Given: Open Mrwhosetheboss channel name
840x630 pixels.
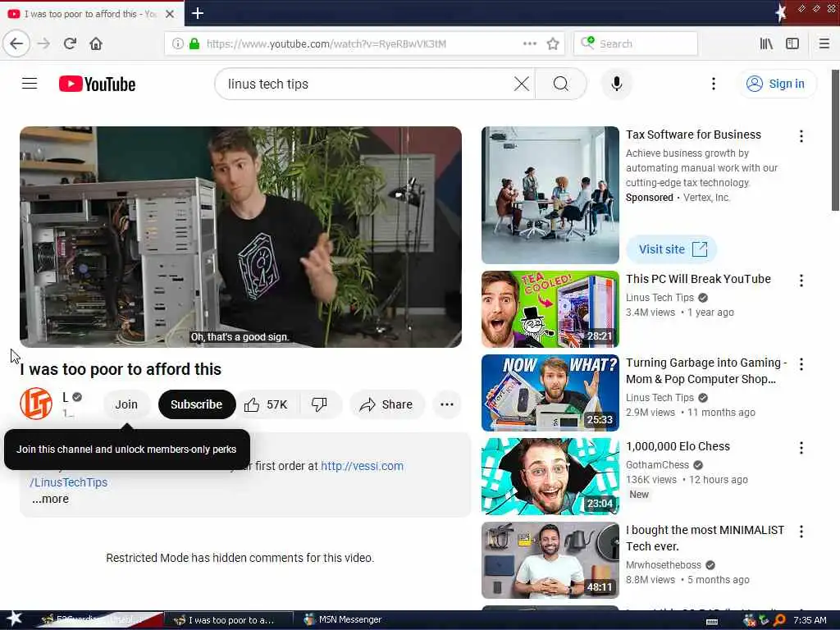Looking at the screenshot, I should [x=663, y=564].
